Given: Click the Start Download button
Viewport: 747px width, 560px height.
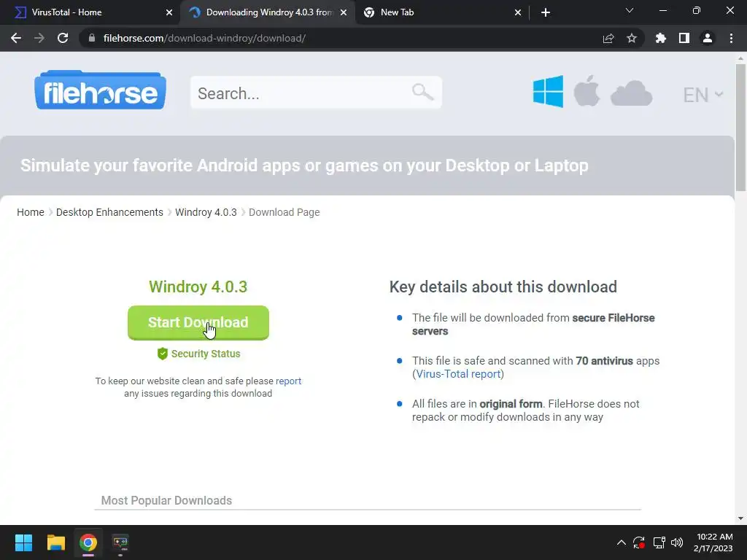Looking at the screenshot, I should tap(198, 322).
